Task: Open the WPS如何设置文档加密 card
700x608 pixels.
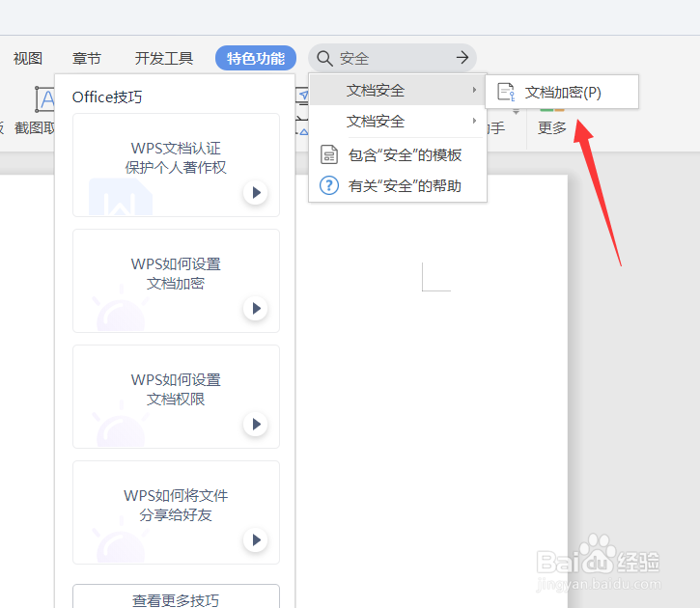Action: [176, 281]
